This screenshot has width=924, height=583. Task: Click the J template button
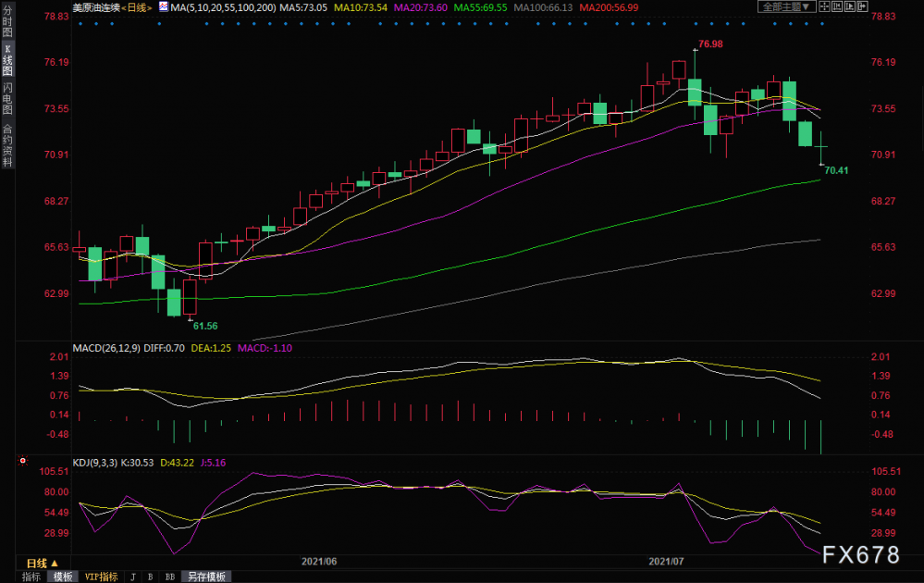[x=133, y=577]
